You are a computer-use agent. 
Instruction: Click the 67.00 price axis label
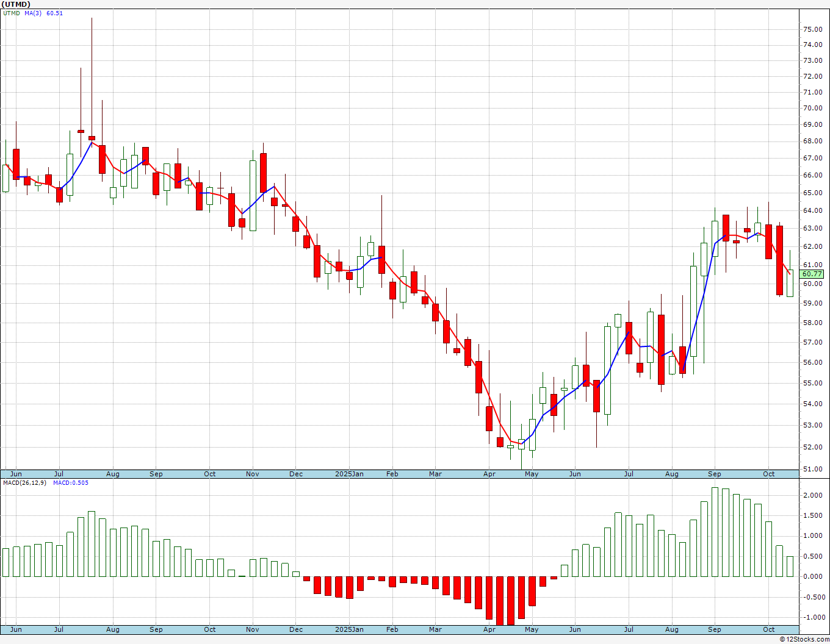point(812,159)
